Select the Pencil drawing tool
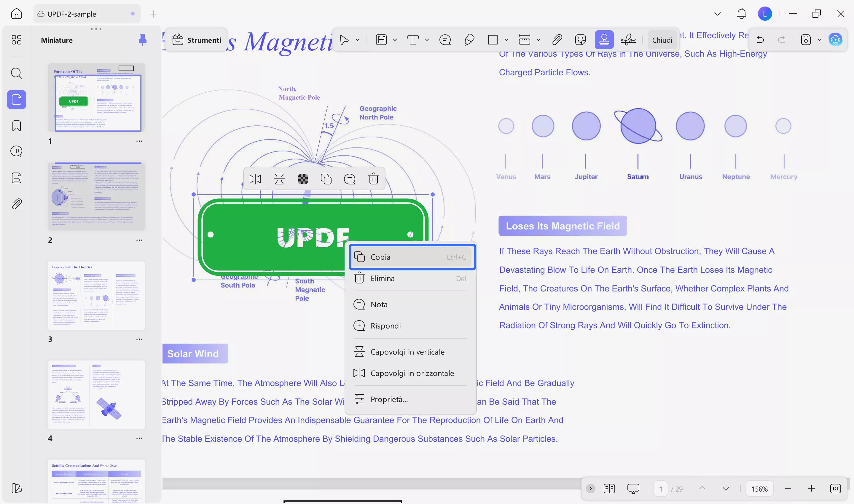 coord(469,40)
